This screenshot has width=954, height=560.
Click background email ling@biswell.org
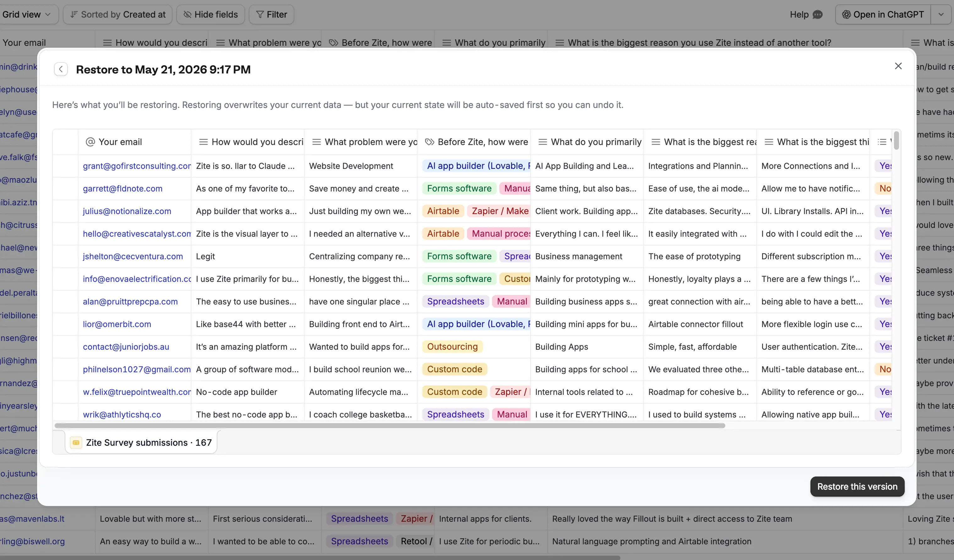[x=32, y=541]
